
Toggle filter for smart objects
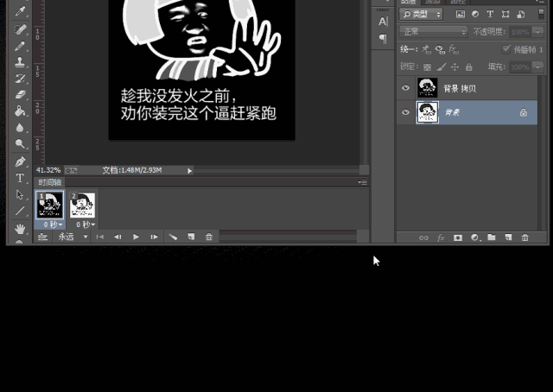click(520, 14)
